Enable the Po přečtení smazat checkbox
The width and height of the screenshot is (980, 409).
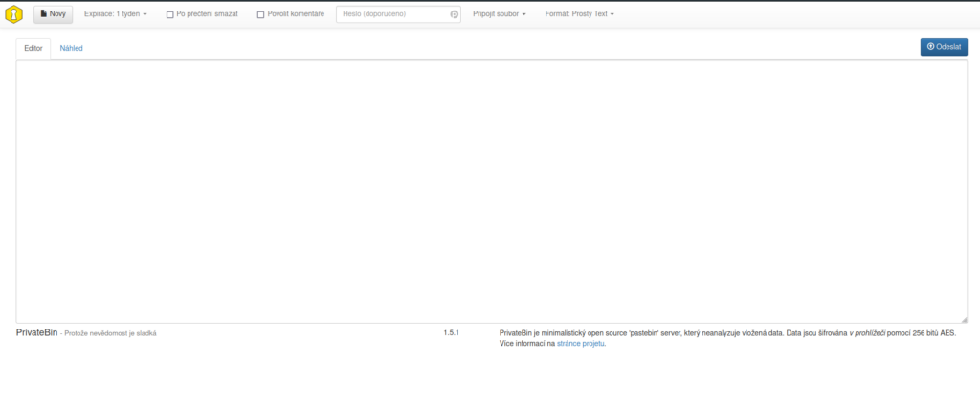point(170,15)
